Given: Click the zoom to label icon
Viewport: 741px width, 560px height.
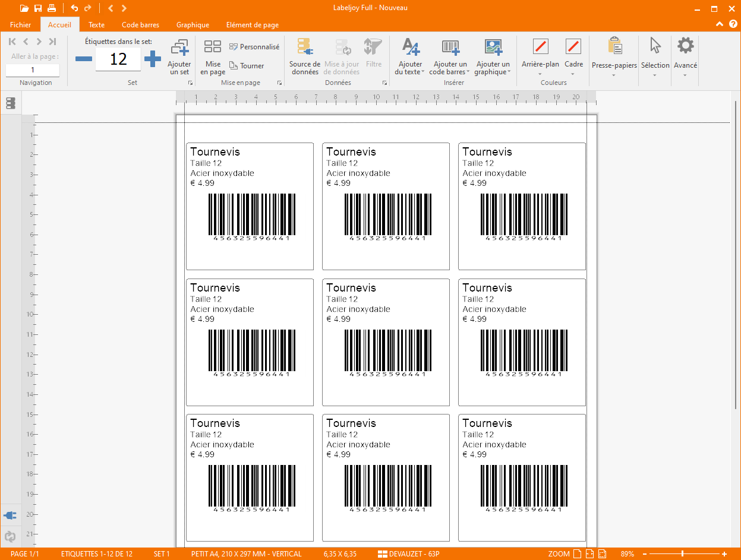Looking at the screenshot, I should click(x=603, y=554).
